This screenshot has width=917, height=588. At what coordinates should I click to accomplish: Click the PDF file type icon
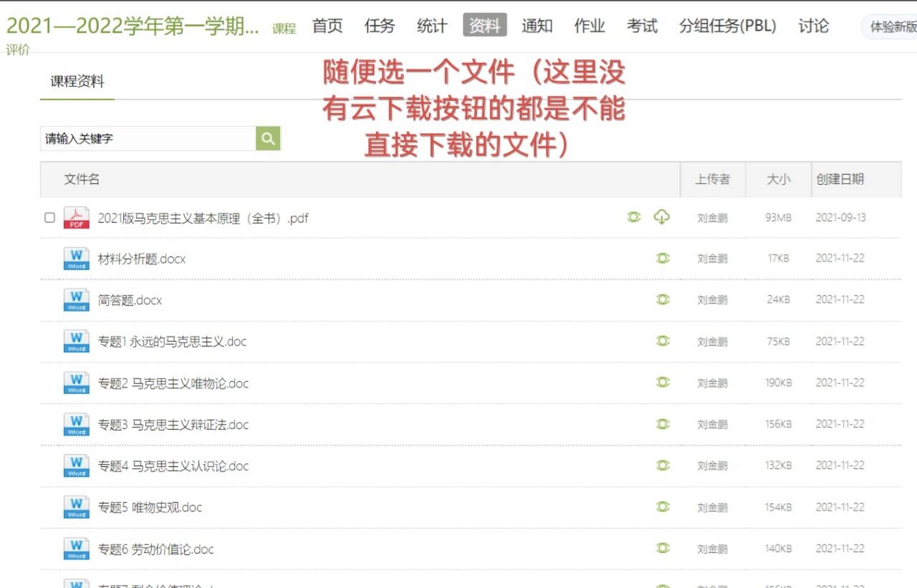76,217
